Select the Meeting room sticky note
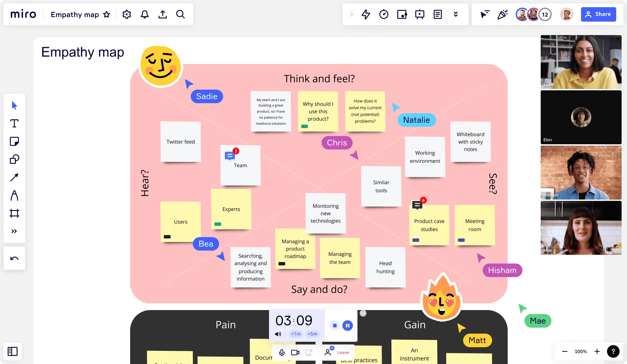The height and width of the screenshot is (364, 627). [475, 225]
